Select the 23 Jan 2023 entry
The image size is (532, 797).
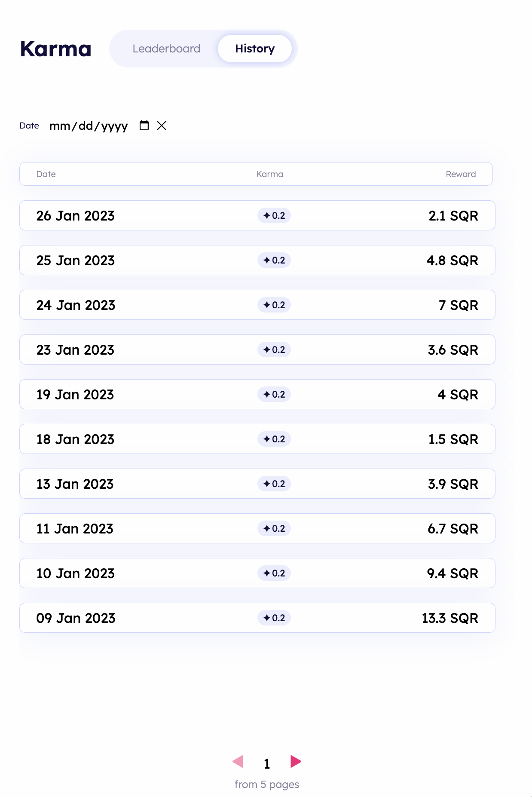257,349
